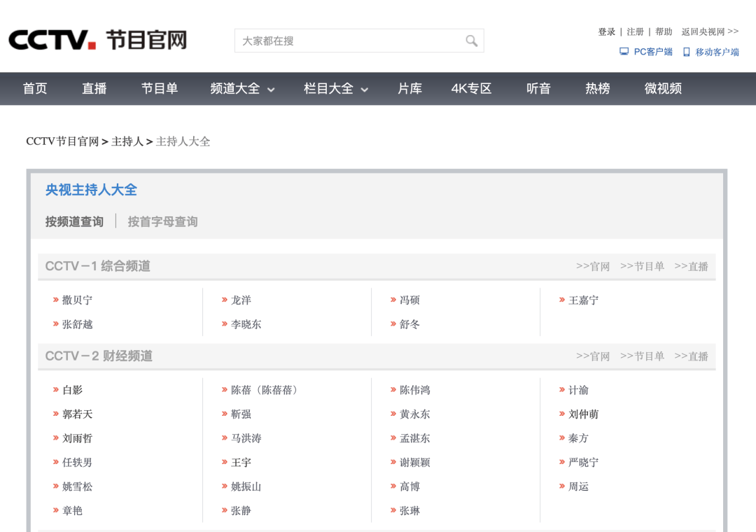Viewport: 756px width, 532px height.
Task: Select host 任轶男
Action: coord(77,462)
